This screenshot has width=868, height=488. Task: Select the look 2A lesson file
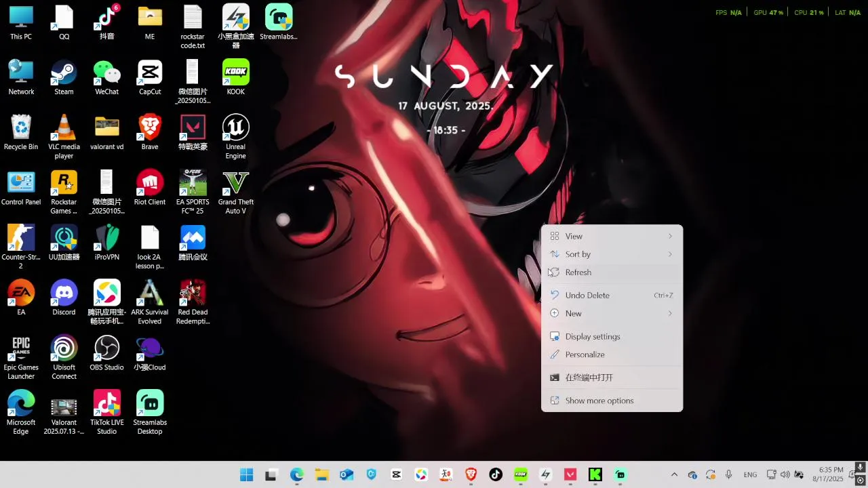[150, 247]
